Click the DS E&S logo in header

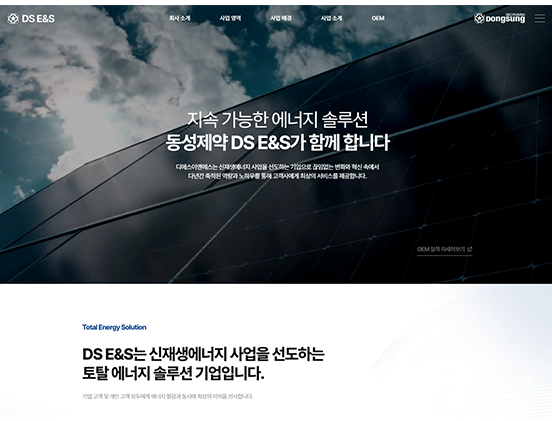pyautogui.click(x=31, y=18)
